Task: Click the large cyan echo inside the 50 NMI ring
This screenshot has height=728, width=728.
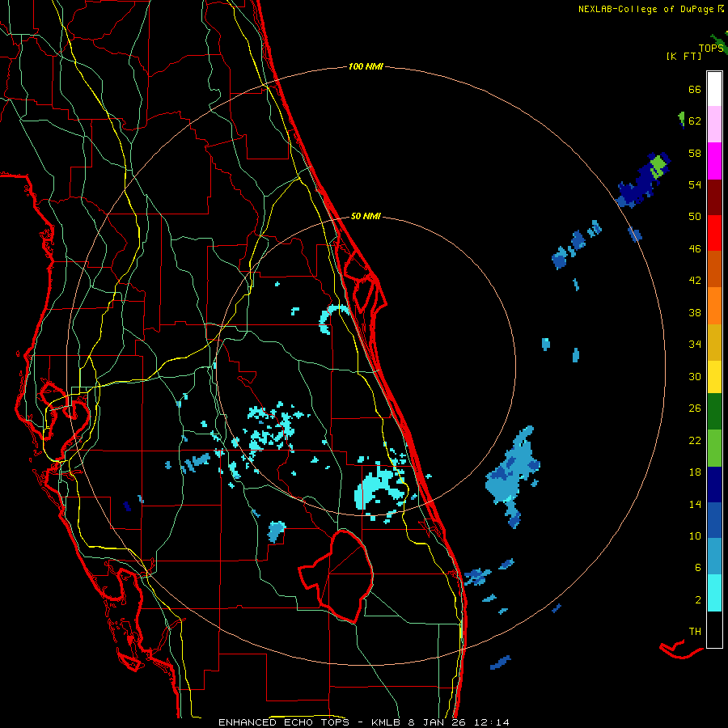Action: point(379,490)
